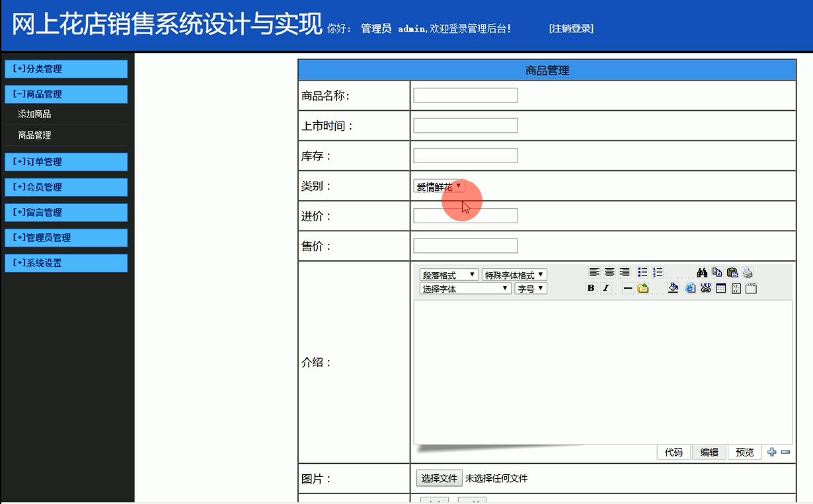Expand the 留言管理 menu section
Viewport: 813px width, 504px height.
(65, 212)
